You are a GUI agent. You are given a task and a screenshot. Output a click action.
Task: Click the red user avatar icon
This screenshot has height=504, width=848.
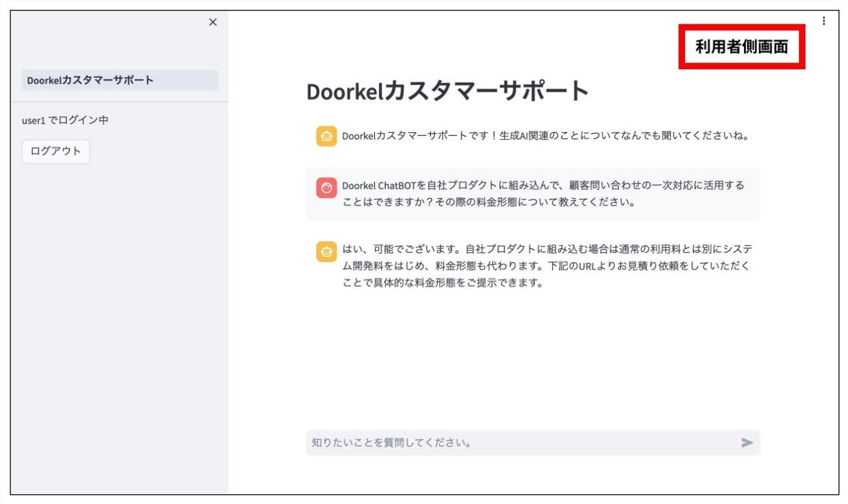(327, 188)
